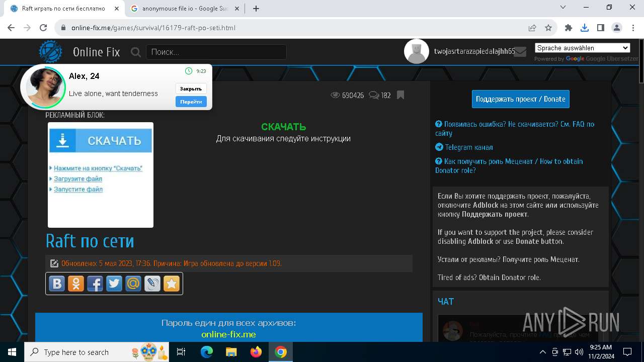Screen dimensions: 644x362
Task: Click the blue СКАЧАТЬ ad banner
Action: pos(101,141)
